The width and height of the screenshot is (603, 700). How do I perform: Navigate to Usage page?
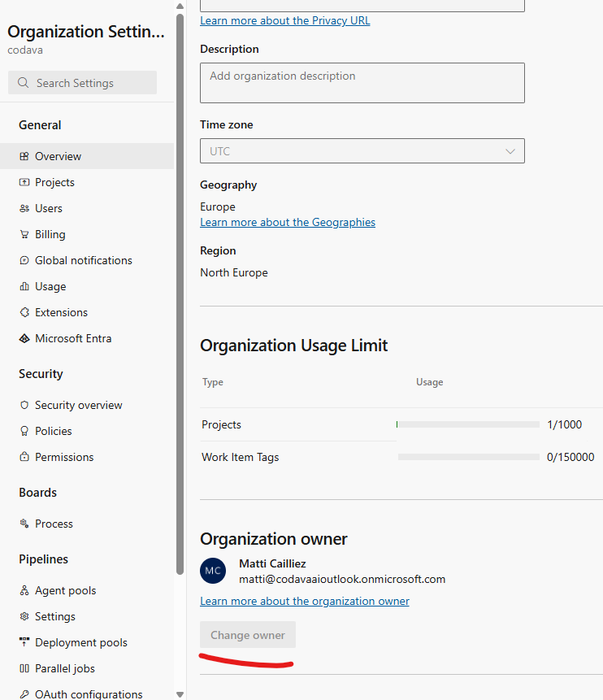(x=87, y=286)
